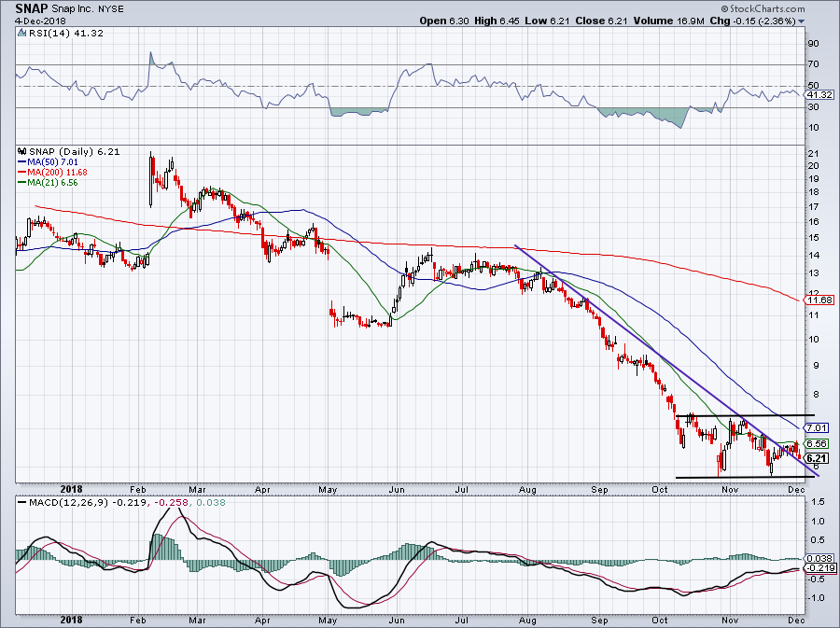Click the 41.32 RSI value tag on right axis
The width and height of the screenshot is (840, 628).
(x=818, y=94)
